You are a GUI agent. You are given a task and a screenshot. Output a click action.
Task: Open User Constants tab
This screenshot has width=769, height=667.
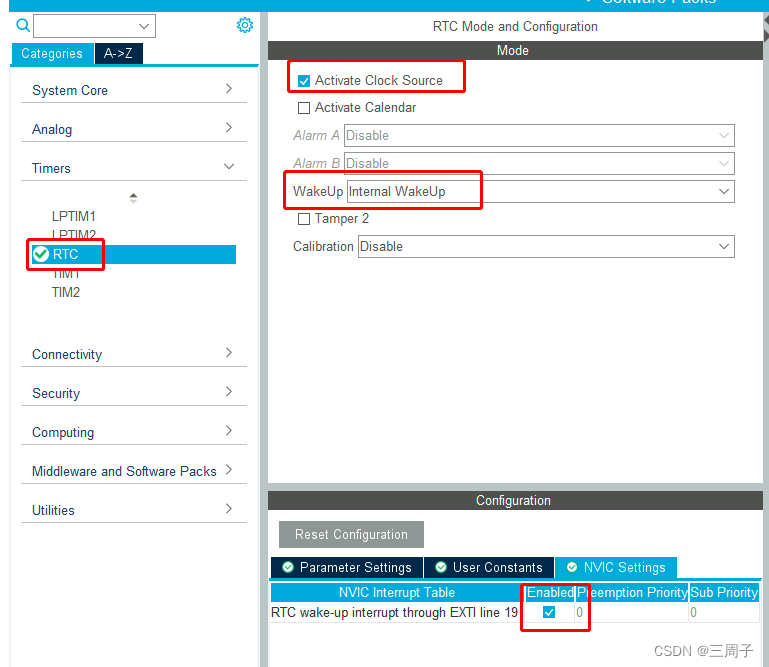pyautogui.click(x=489, y=567)
